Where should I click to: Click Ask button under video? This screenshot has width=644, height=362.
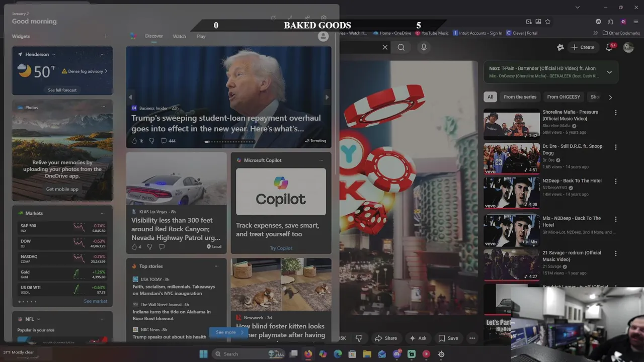[x=418, y=338]
